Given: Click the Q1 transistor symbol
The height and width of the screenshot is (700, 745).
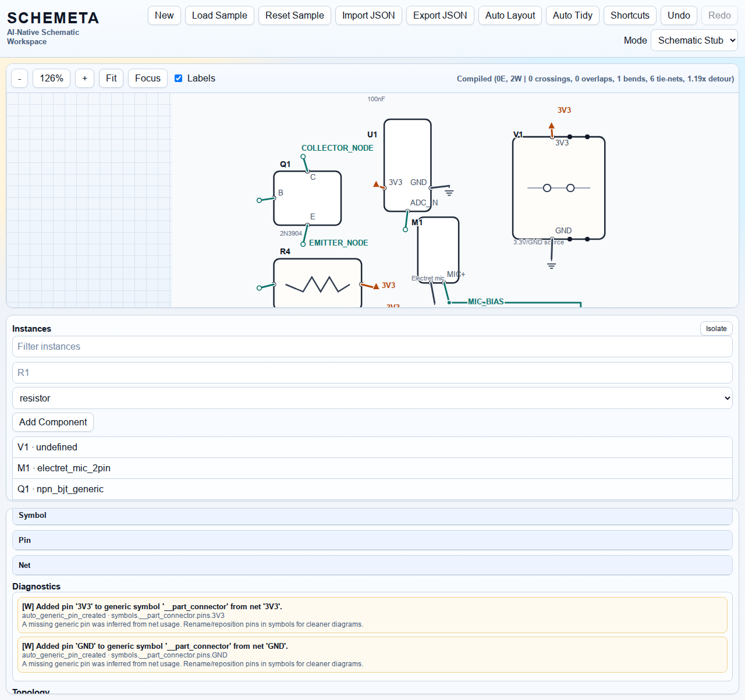Looking at the screenshot, I should click(307, 198).
